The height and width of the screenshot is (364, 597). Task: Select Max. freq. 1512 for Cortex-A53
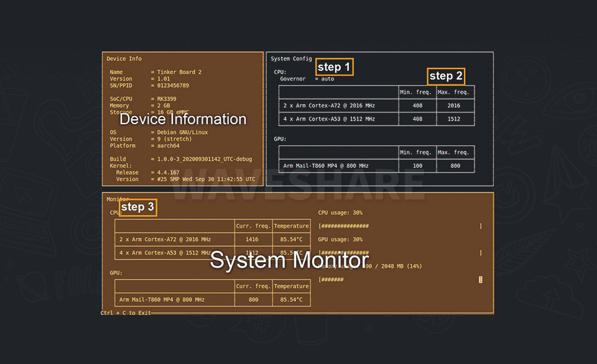pyautogui.click(x=454, y=119)
